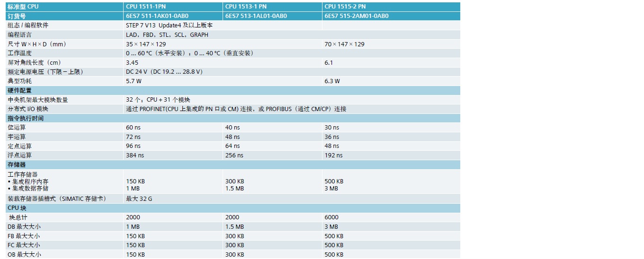Click the '35×147×129' dimension value
The width and height of the screenshot is (644, 259).
pos(146,44)
